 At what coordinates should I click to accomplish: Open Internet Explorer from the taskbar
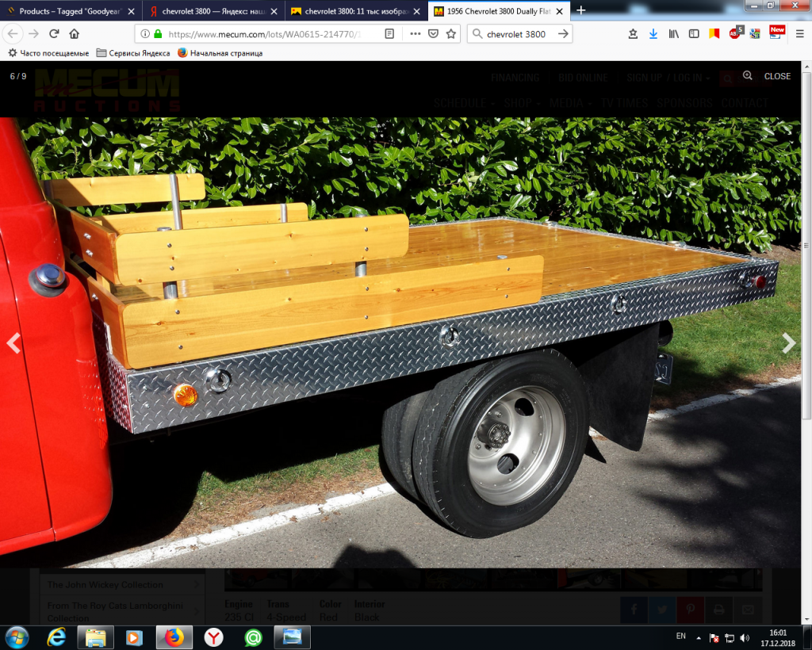pos(56,637)
